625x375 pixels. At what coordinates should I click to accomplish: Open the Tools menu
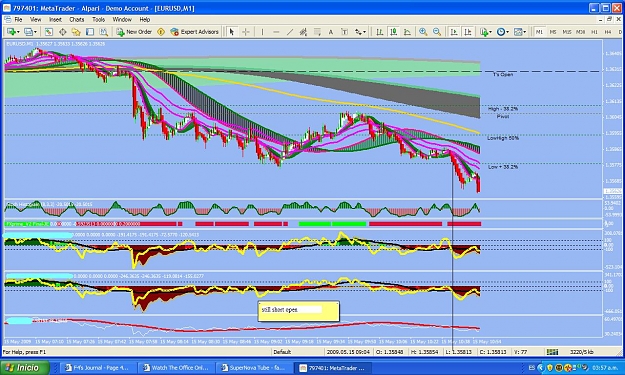(x=98, y=19)
